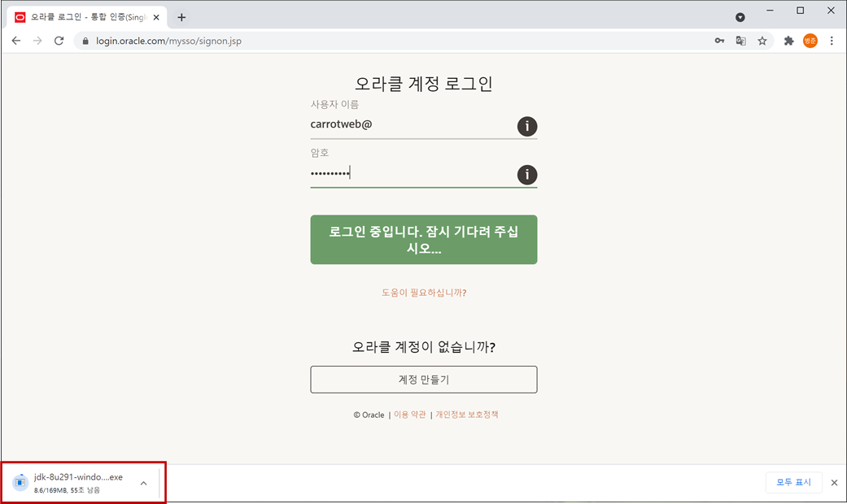Image resolution: width=847 pixels, height=504 pixels.
Task: Open the 개인정보 보호정책 link
Action: pos(467,415)
